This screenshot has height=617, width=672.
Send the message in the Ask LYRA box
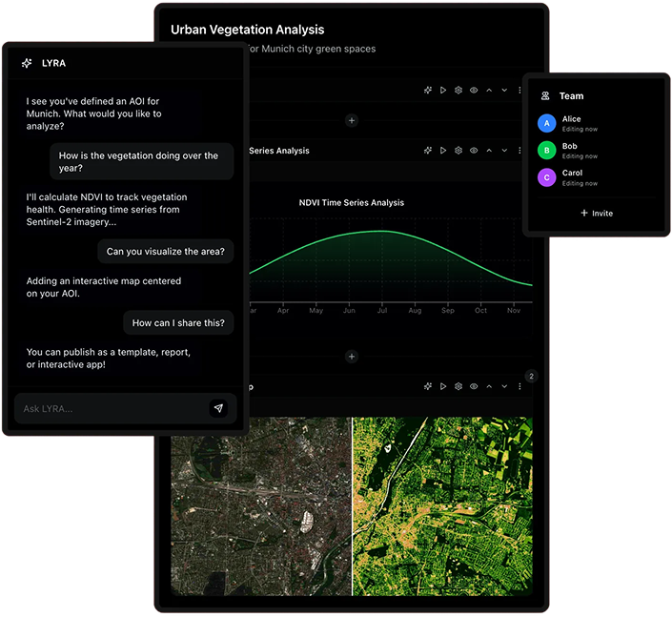click(218, 408)
